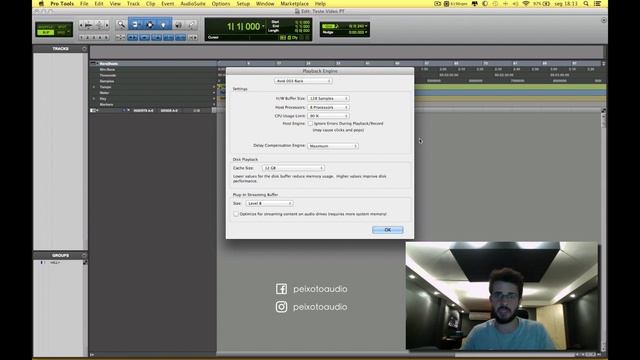Select the Scrubber speaker tool
Screen dimensions: 640x360
tap(178, 25)
